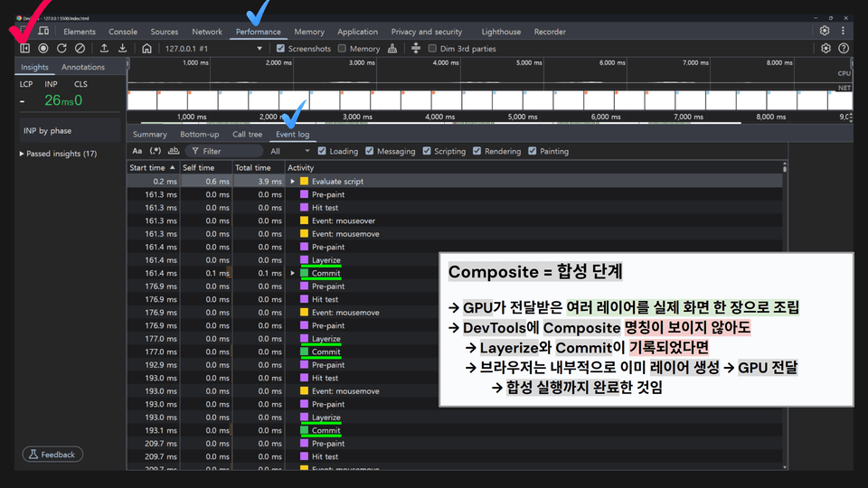
Task: Toggle the Scripting filter checkbox
Action: pyautogui.click(x=427, y=151)
